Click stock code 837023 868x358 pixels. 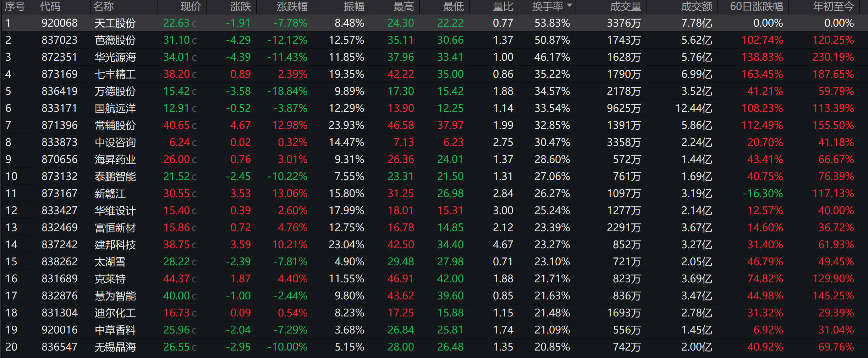[59, 40]
